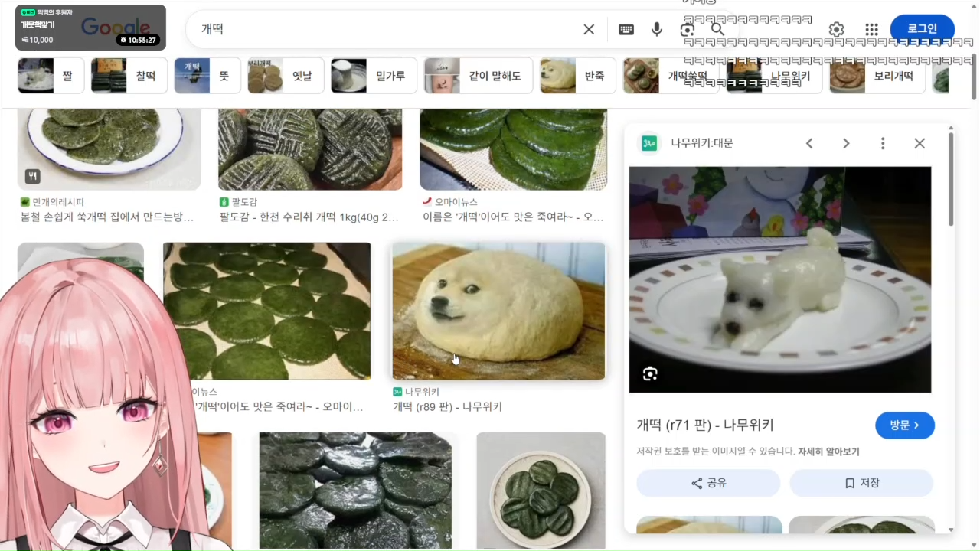Image resolution: width=980 pixels, height=551 pixels.
Task: Open the Google apps grid icon
Action: (871, 29)
